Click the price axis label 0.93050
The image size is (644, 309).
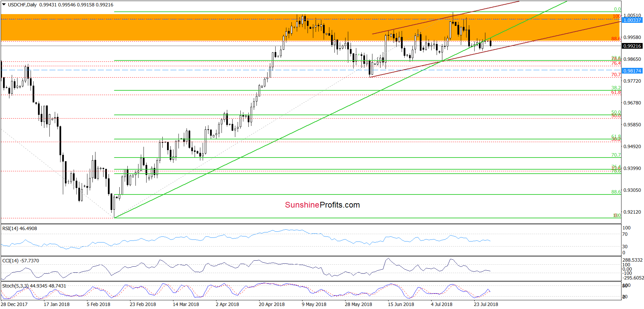pos(632,190)
